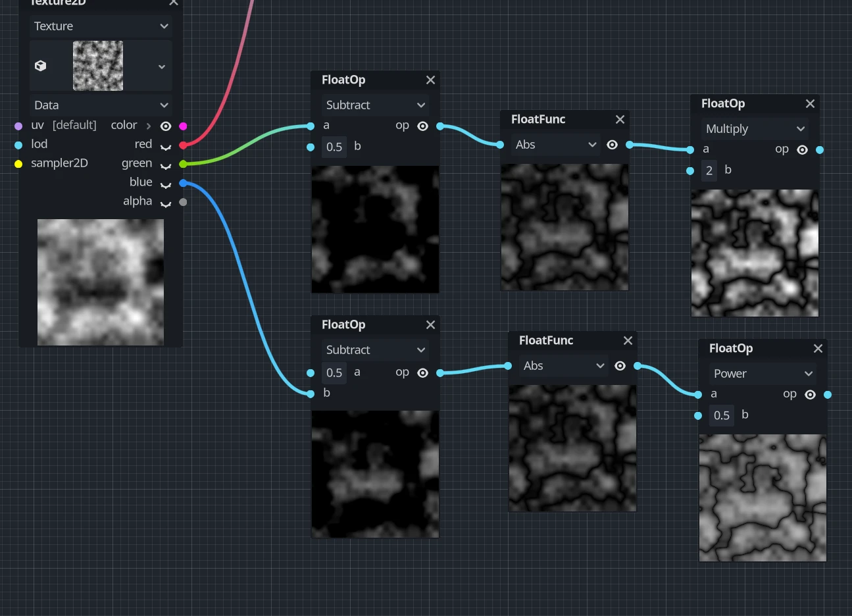Edit the b value 2 on Multiply node
This screenshot has height=616, width=852.
click(x=709, y=170)
